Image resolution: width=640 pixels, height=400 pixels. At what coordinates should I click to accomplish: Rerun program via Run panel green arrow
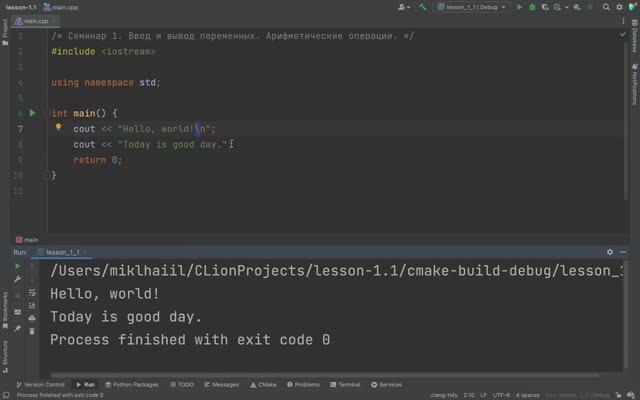(18, 266)
